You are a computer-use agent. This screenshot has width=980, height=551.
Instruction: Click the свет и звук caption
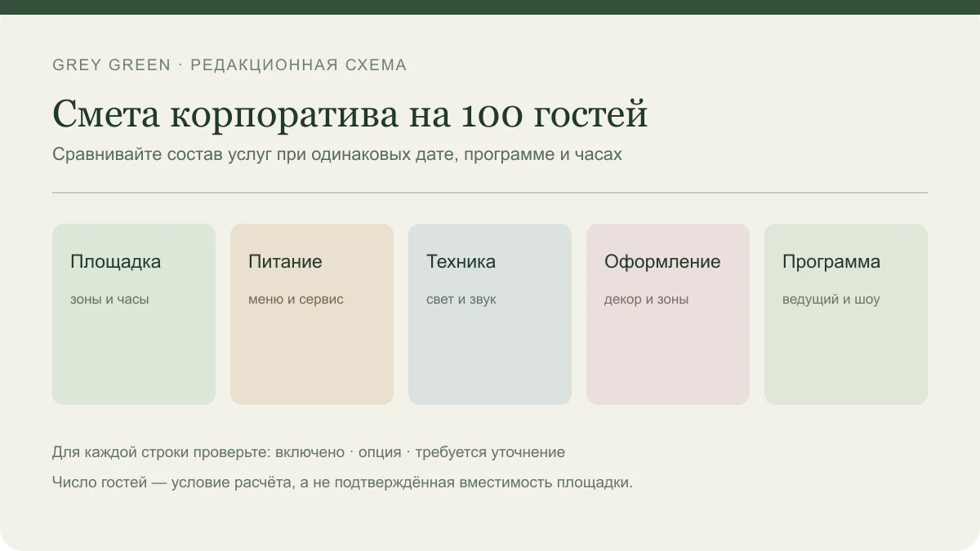point(461,300)
